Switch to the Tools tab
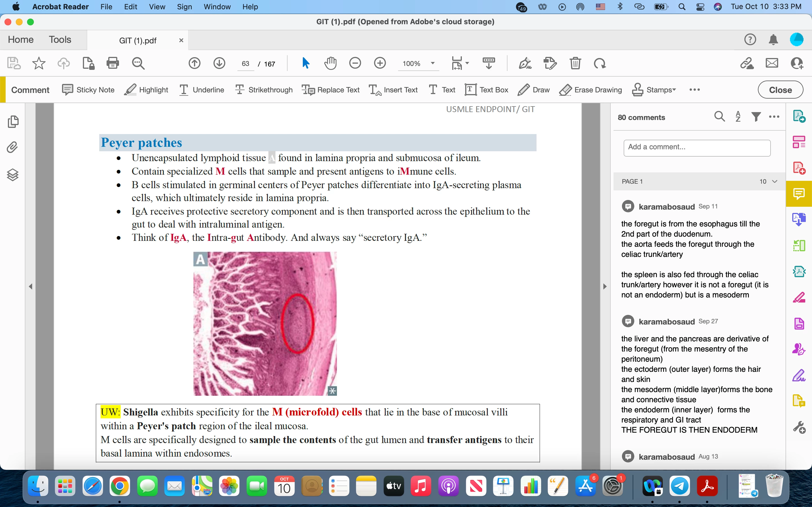Screen dimensions: 812x507 pos(60,39)
